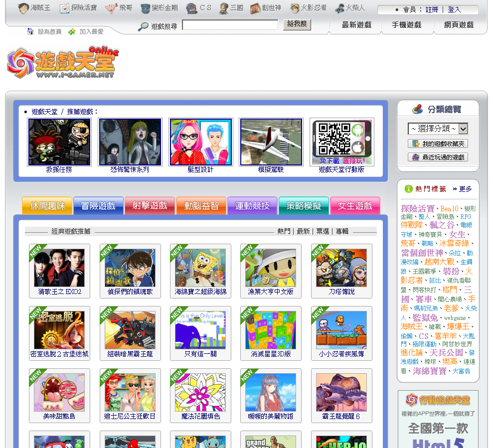Open the 消滅星星3D版 game thumbnail
Screen dimensions: 493x448
pyautogui.click(x=271, y=330)
